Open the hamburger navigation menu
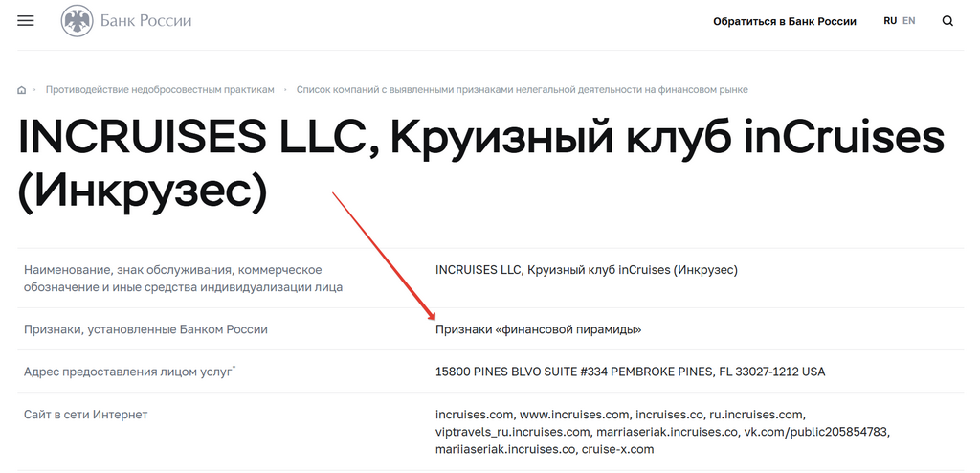Screen dimensions: 980x473 coord(26,21)
